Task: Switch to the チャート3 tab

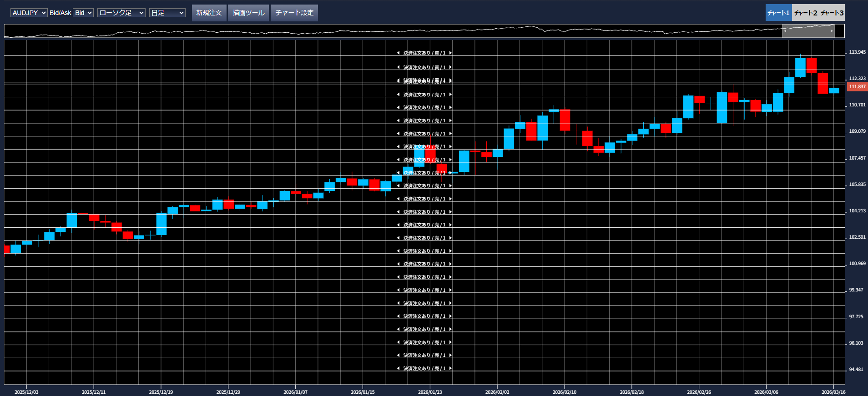Action: pyautogui.click(x=832, y=13)
